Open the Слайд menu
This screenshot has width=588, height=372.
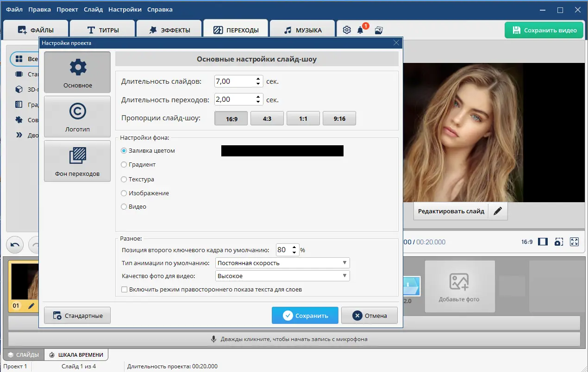[93, 9]
